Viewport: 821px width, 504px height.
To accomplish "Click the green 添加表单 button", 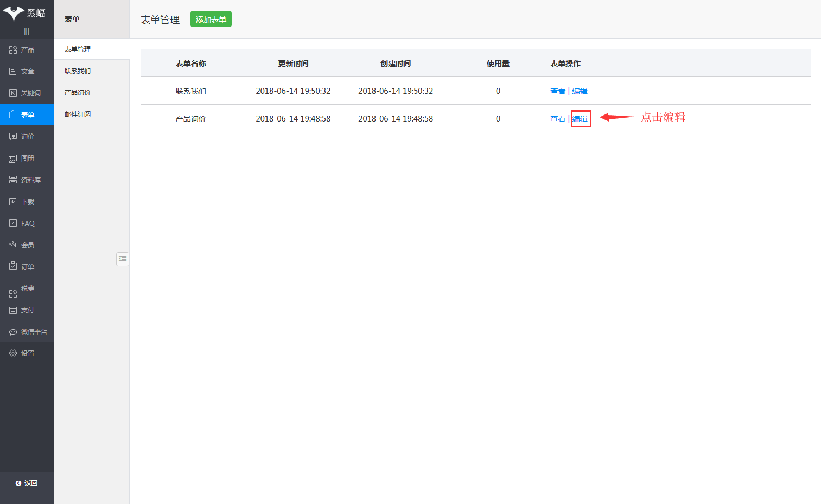I will (x=211, y=20).
